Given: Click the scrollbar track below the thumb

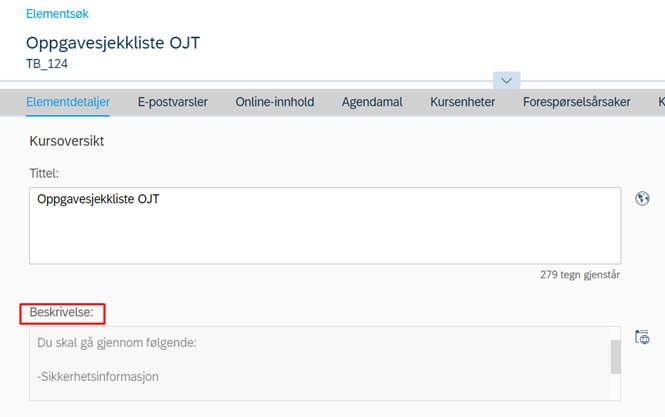Looking at the screenshot, I should 616,386.
